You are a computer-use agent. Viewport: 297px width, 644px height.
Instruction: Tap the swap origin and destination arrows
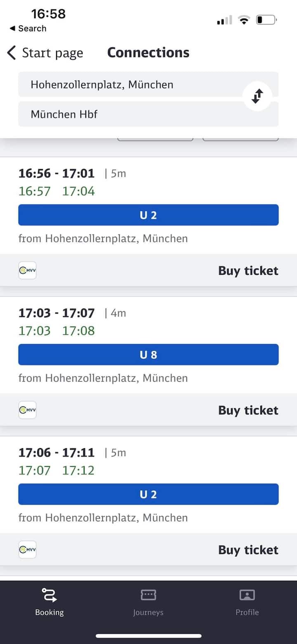pos(257,96)
